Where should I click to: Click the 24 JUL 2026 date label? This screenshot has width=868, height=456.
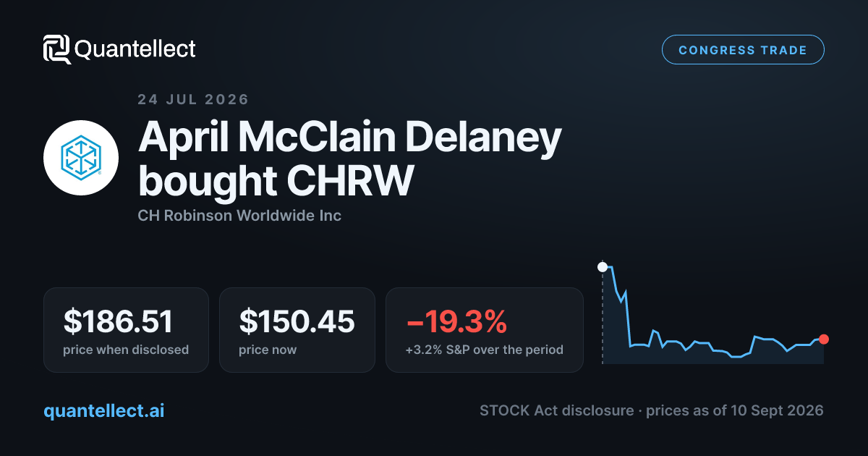pos(193,100)
